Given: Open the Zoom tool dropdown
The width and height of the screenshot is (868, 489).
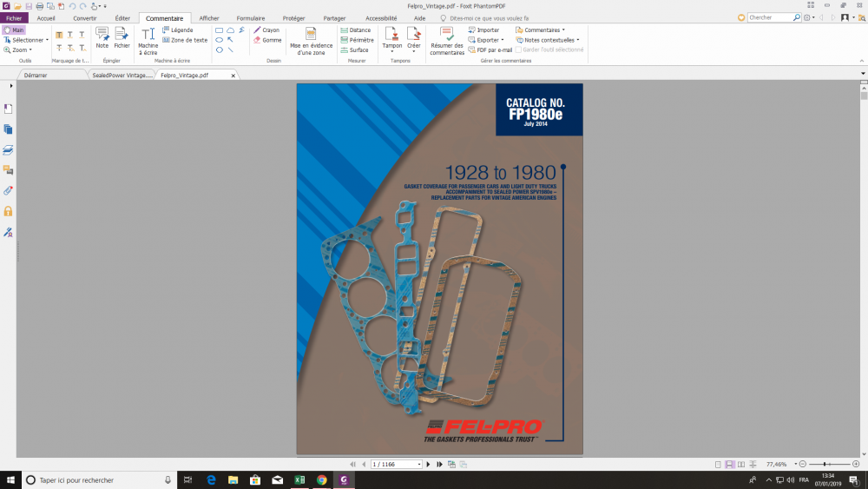Looking at the screenshot, I should 30,50.
